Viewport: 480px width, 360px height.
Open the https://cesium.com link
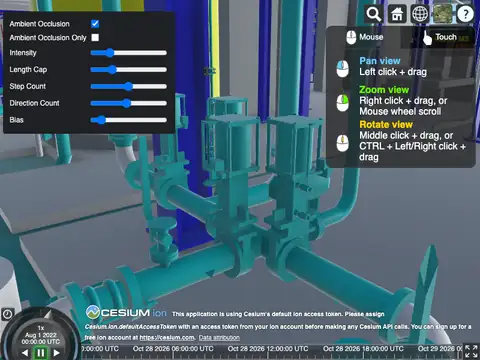coord(167,337)
